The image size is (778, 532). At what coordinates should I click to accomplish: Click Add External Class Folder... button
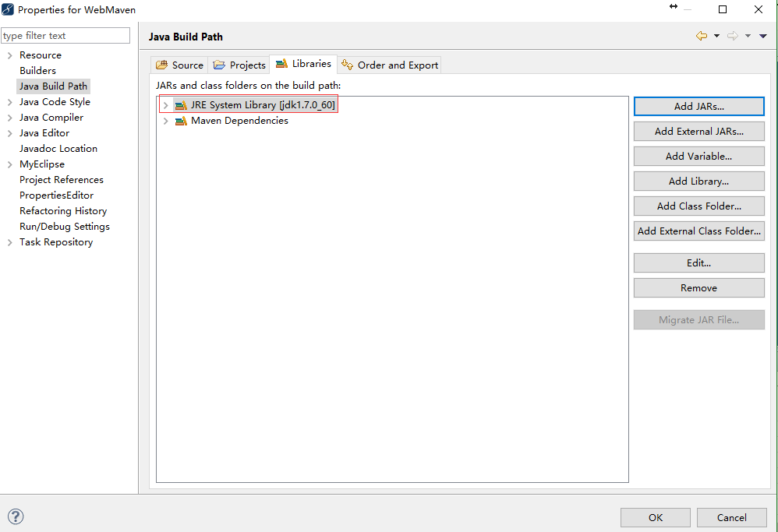[698, 231]
